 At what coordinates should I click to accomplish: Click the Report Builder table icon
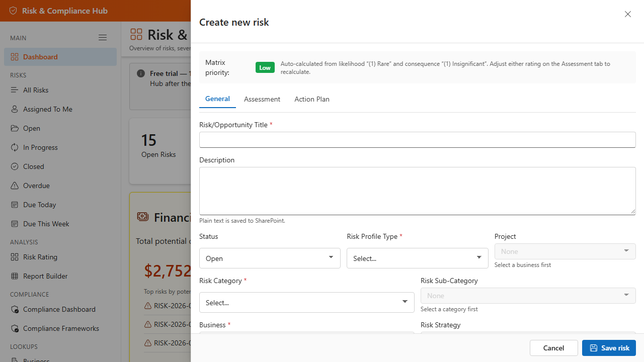click(15, 276)
